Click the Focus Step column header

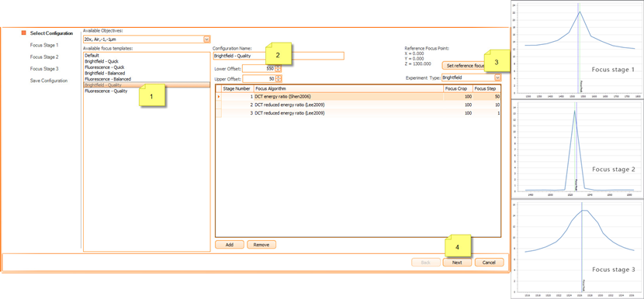point(486,88)
